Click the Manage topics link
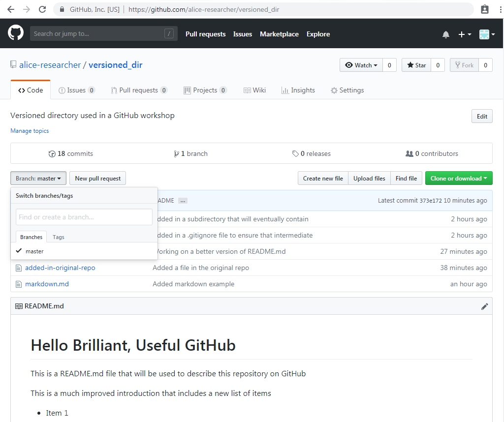The height and width of the screenshot is (422, 504). coord(30,130)
